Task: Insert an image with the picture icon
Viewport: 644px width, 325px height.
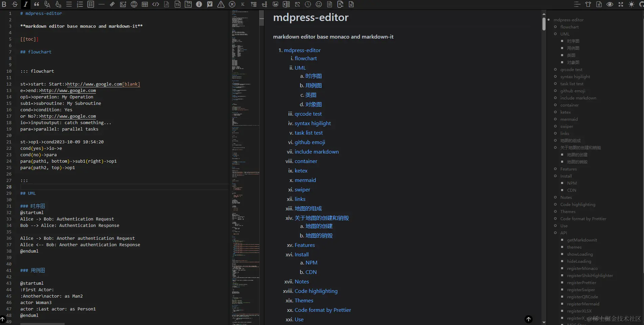Action: [x=123, y=4]
